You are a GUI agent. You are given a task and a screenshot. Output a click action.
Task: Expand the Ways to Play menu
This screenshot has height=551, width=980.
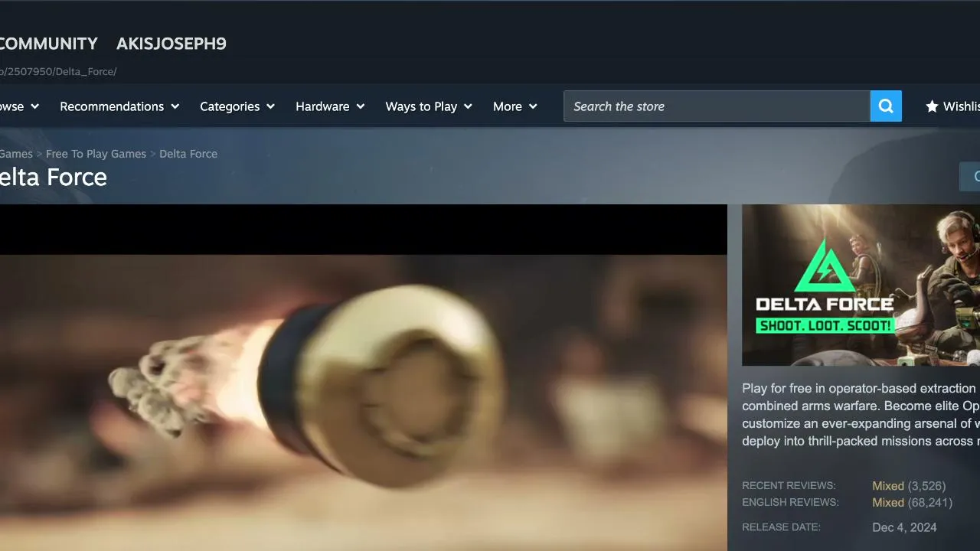pos(429,106)
